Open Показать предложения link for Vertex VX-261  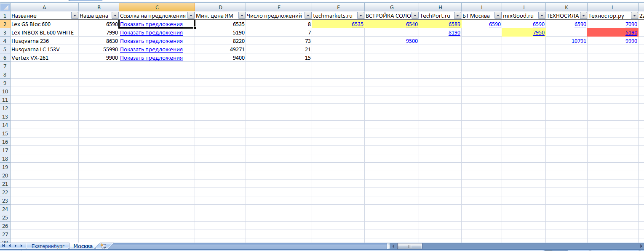tap(151, 58)
